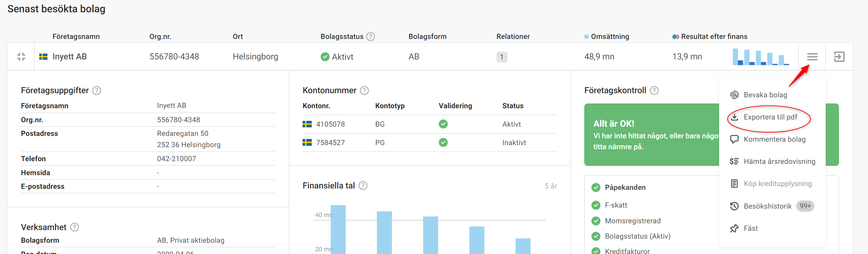Click the Bolagsstatus (Aktiv) check icon
Image resolution: width=868 pixels, height=254 pixels.
point(596,236)
